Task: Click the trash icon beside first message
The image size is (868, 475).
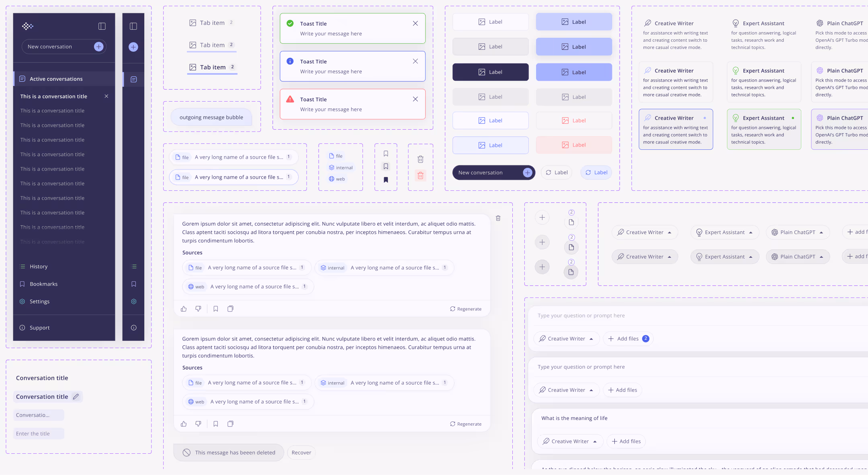Action: click(498, 218)
